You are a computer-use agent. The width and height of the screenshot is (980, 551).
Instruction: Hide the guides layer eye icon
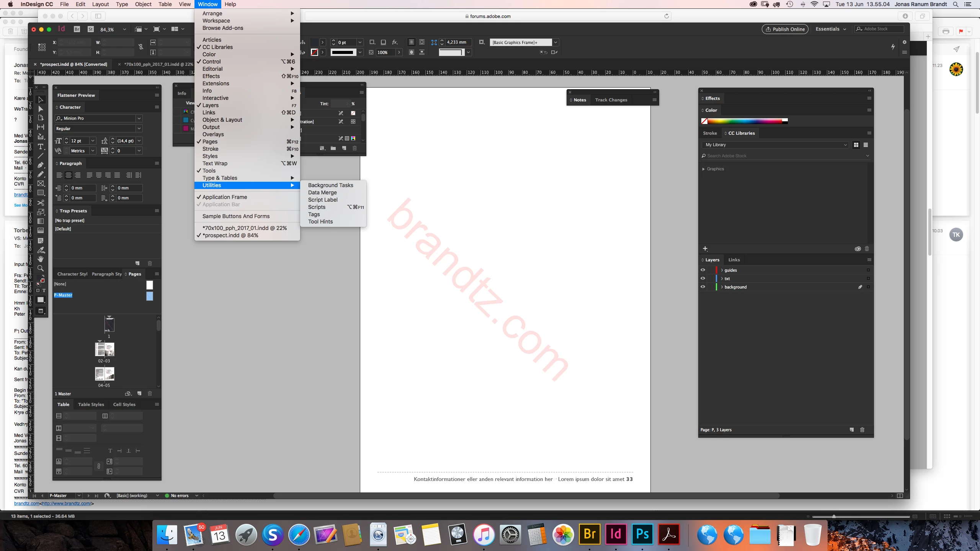(x=703, y=270)
